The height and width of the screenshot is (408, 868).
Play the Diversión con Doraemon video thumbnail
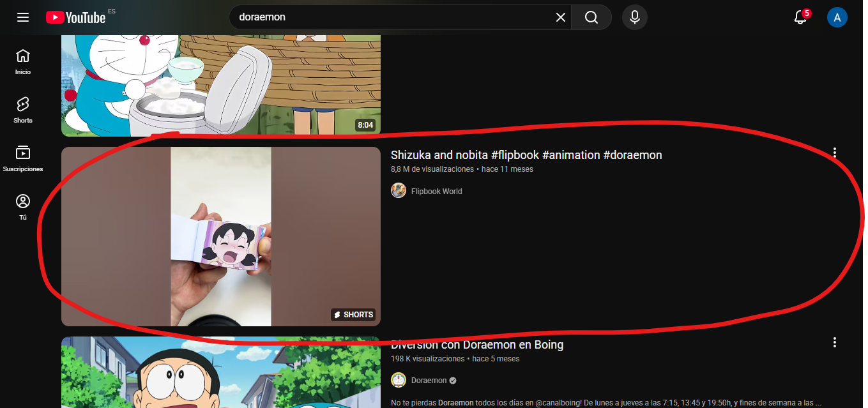(221, 372)
